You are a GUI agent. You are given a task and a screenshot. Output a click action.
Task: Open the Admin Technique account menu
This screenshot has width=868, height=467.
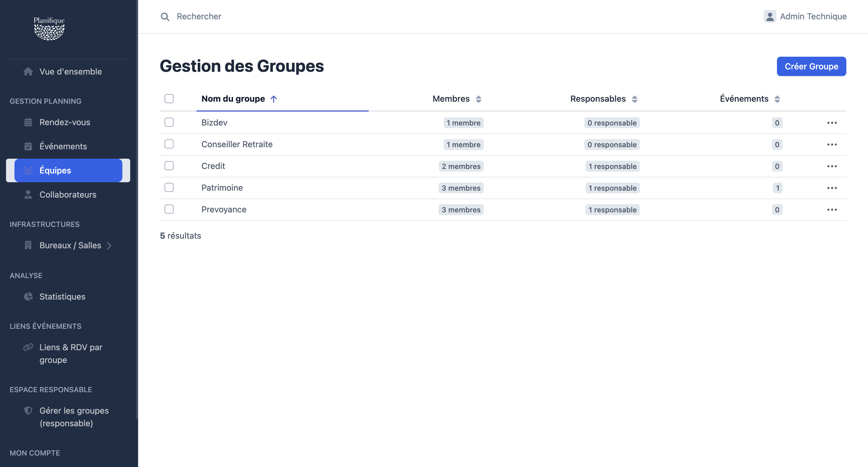click(x=805, y=16)
